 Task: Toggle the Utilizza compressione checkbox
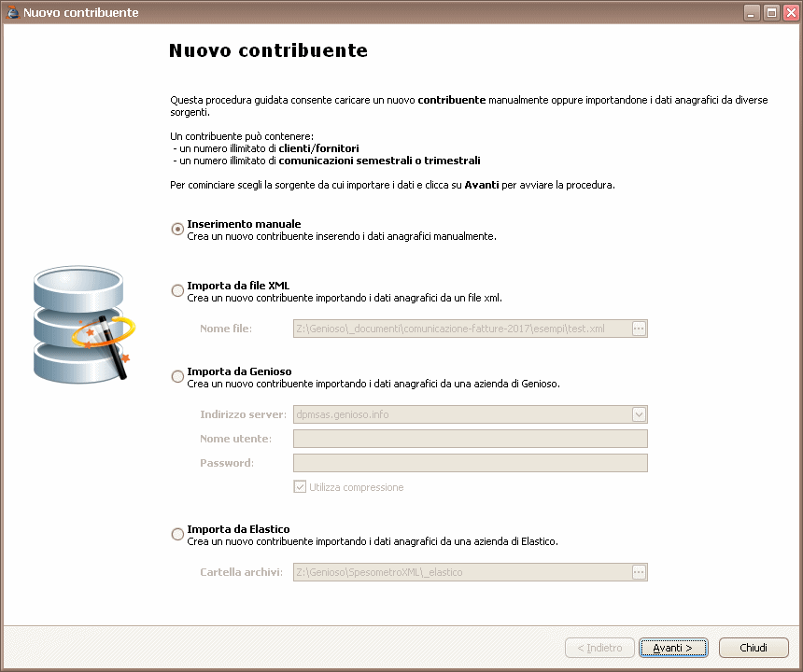(x=300, y=487)
